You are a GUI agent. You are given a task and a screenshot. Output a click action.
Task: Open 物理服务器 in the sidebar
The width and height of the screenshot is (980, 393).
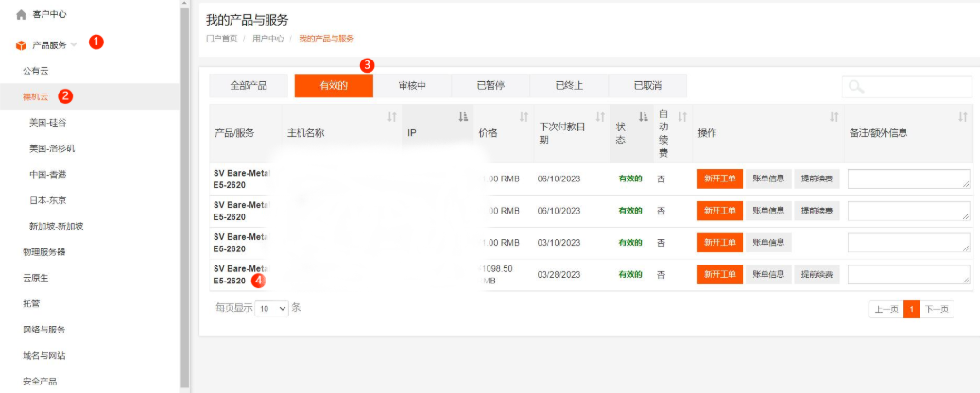click(x=44, y=252)
